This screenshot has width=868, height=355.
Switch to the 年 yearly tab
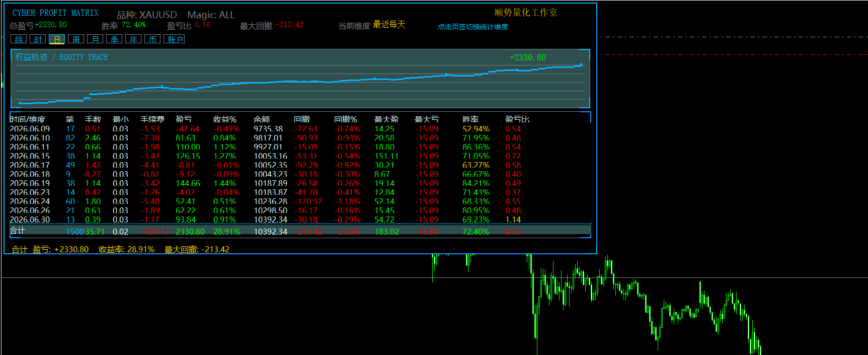[133, 39]
